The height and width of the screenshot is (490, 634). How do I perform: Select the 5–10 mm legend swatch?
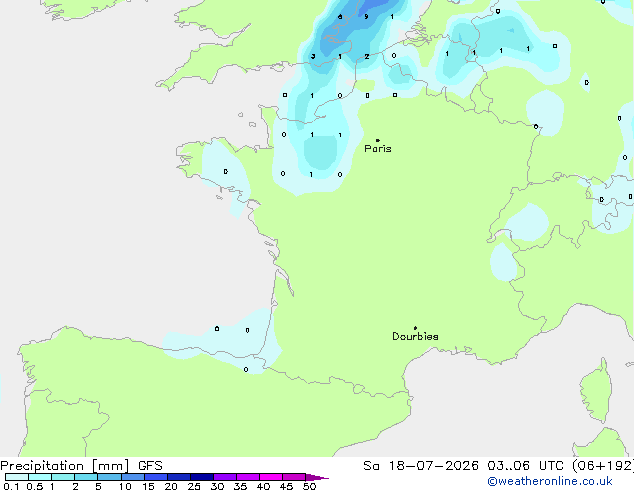[x=109, y=477]
